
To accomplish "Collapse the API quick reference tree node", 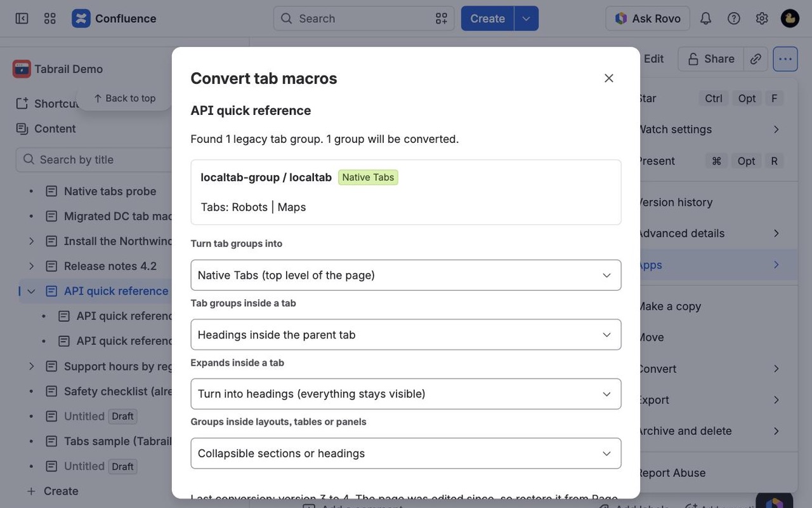I will (x=31, y=291).
